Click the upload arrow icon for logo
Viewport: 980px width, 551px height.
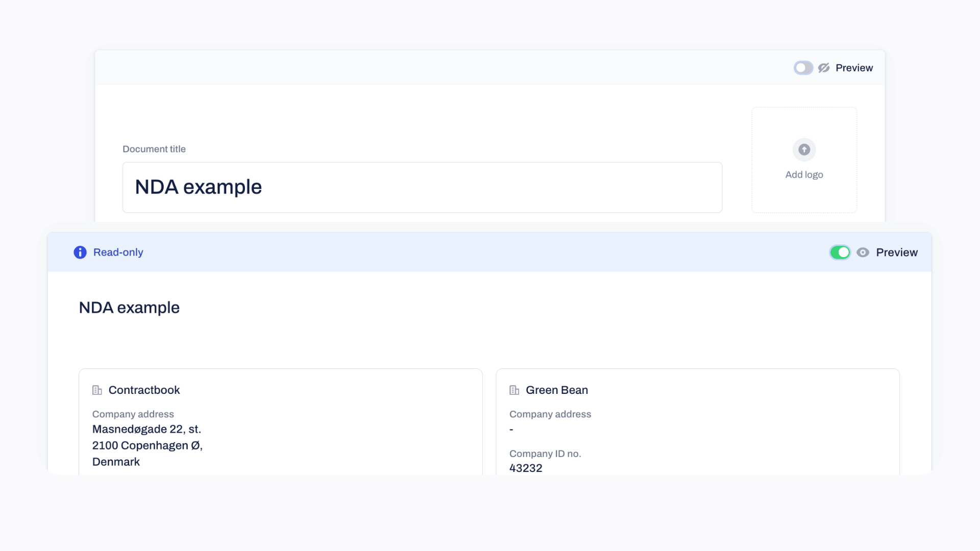point(804,149)
